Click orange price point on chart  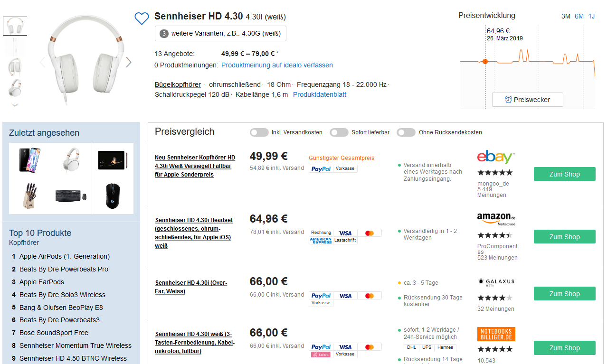coord(485,61)
